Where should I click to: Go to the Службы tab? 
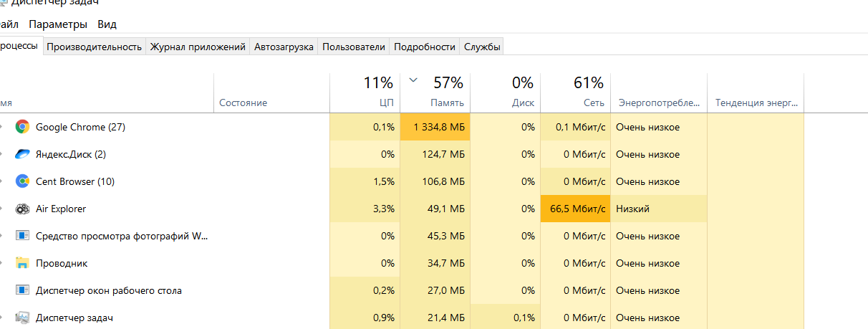point(482,47)
